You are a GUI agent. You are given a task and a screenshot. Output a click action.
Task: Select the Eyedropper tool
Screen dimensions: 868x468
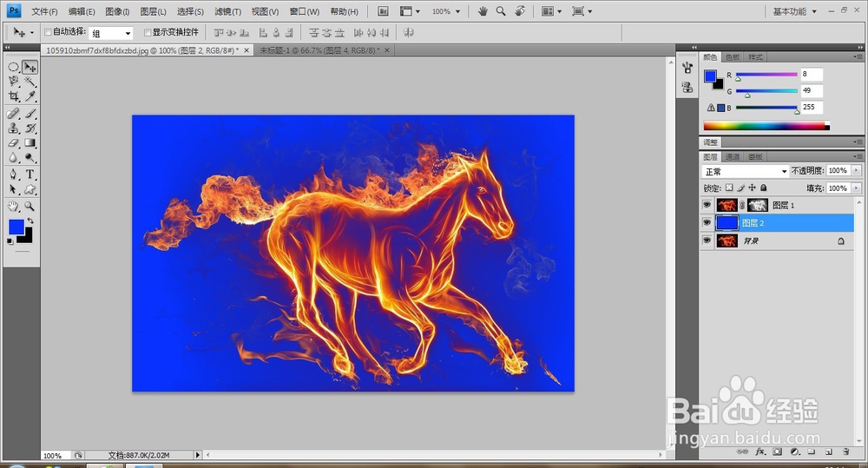point(30,96)
